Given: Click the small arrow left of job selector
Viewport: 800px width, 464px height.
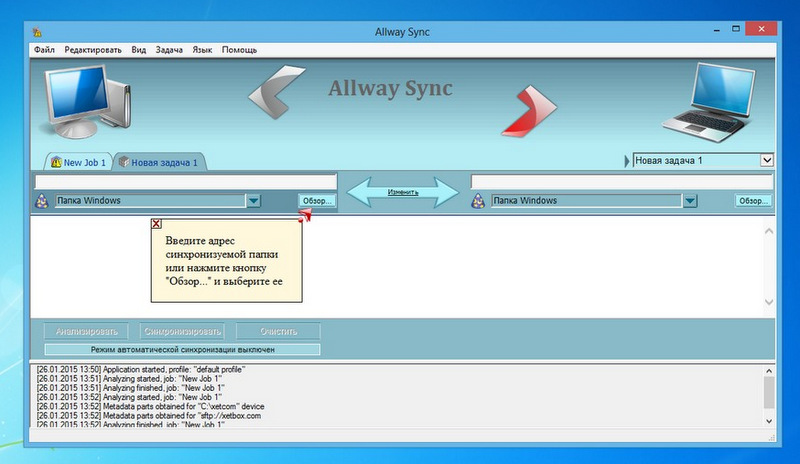Looking at the screenshot, I should click(x=627, y=161).
